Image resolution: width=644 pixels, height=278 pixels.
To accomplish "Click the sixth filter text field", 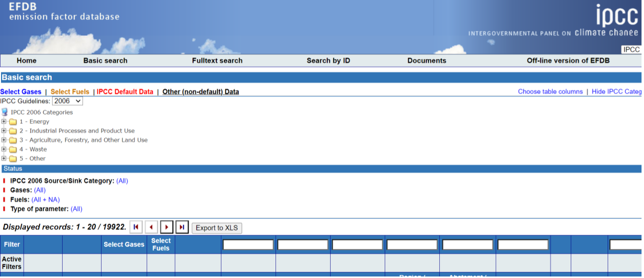I will pyautogui.click(x=523, y=245).
